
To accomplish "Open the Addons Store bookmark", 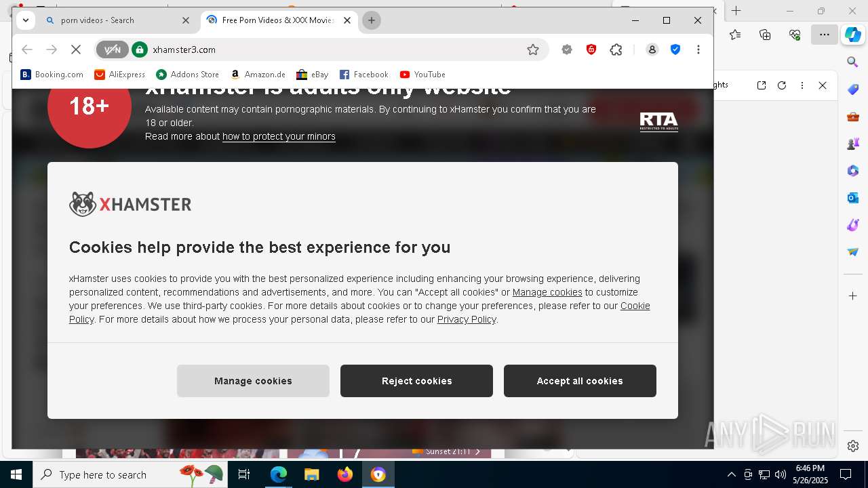I will pyautogui.click(x=188, y=75).
